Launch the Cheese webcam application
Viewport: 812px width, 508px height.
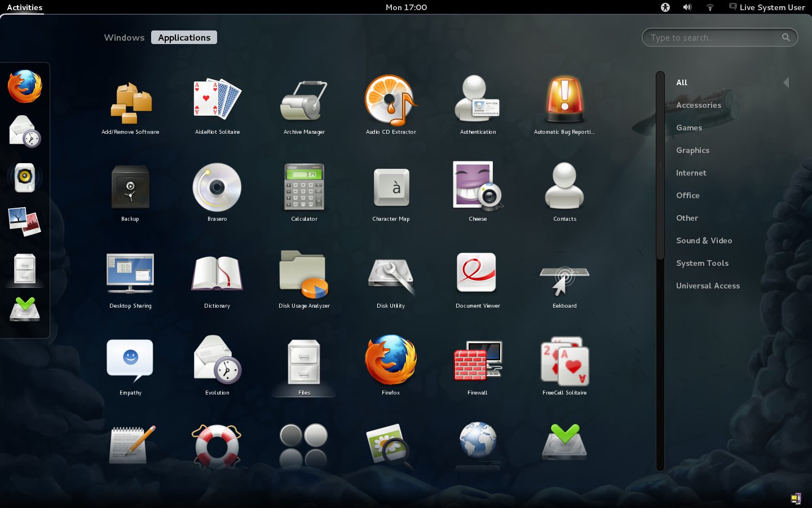478,187
